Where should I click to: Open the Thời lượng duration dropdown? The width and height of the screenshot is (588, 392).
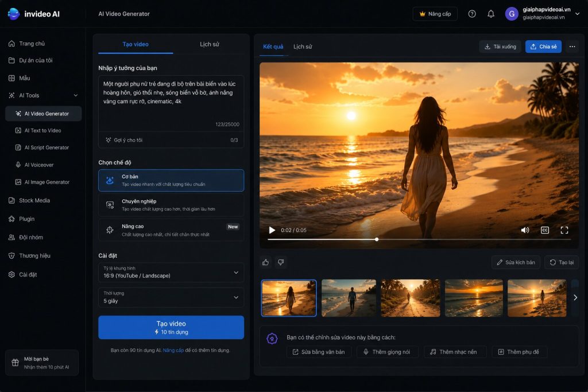pyautogui.click(x=171, y=297)
